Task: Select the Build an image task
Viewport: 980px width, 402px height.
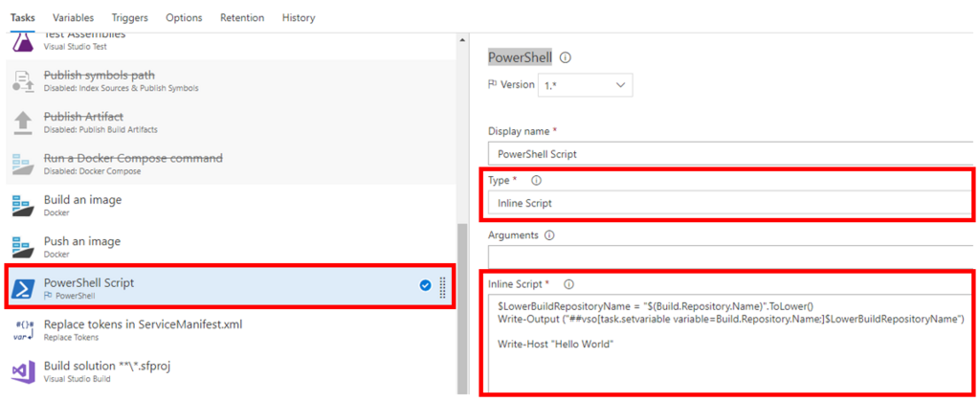Action: [x=232, y=206]
